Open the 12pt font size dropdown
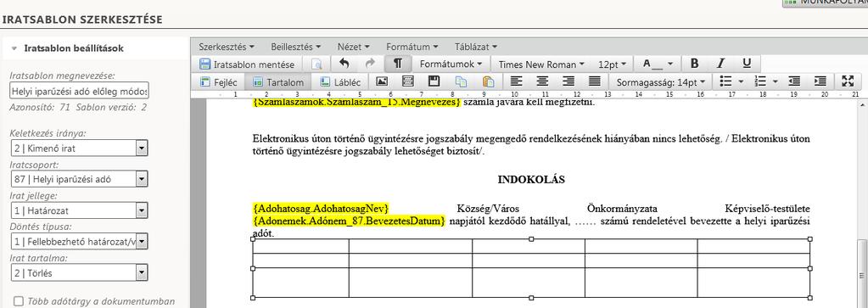Screen dimensions: 868x308 click(x=613, y=64)
